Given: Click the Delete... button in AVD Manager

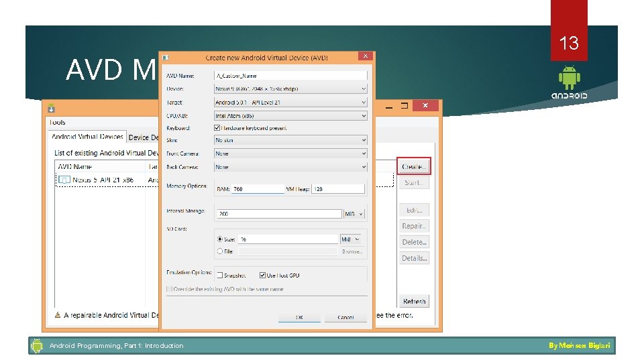Looking at the screenshot, I should [x=414, y=242].
